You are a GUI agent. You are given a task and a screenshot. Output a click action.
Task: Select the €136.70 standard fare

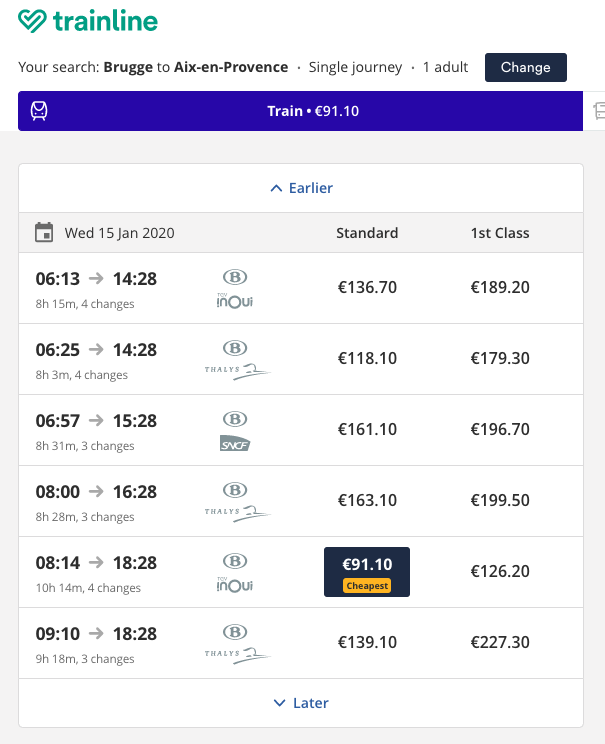pos(367,288)
